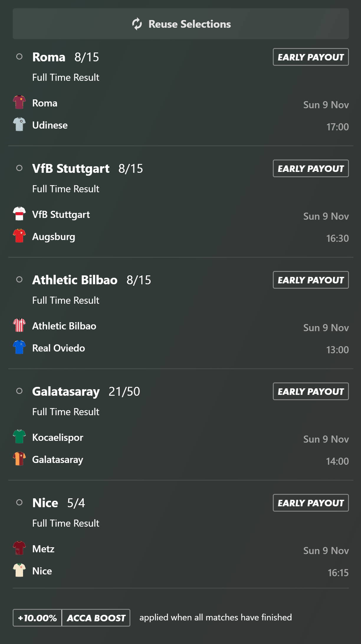Tap Early Payout badge for Roma
This screenshot has height=644, width=361.
(311, 57)
